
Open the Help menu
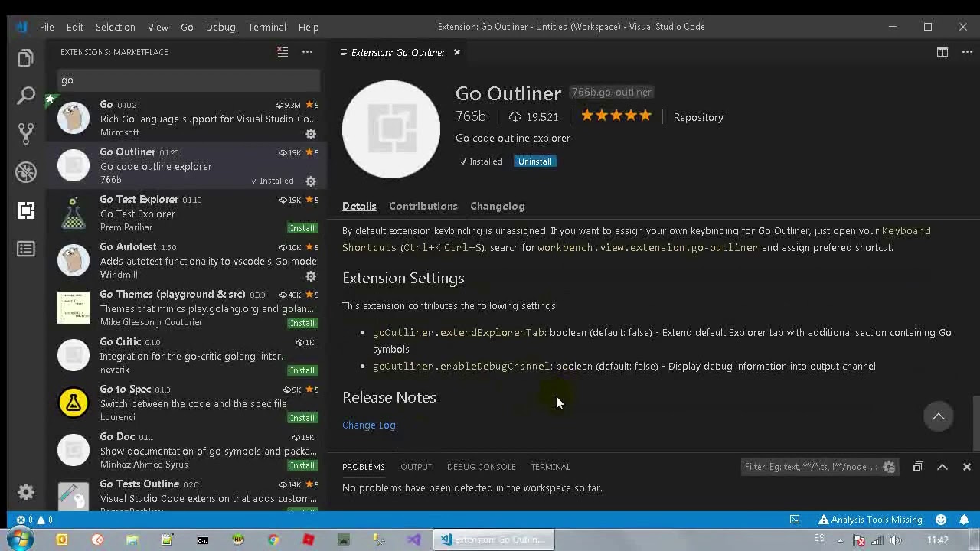point(309,27)
